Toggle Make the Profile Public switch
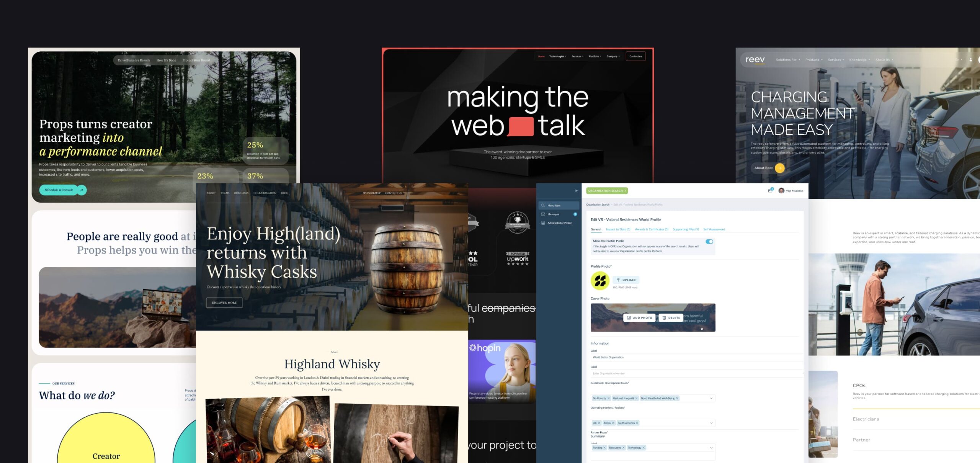Image resolution: width=980 pixels, height=463 pixels. (709, 242)
